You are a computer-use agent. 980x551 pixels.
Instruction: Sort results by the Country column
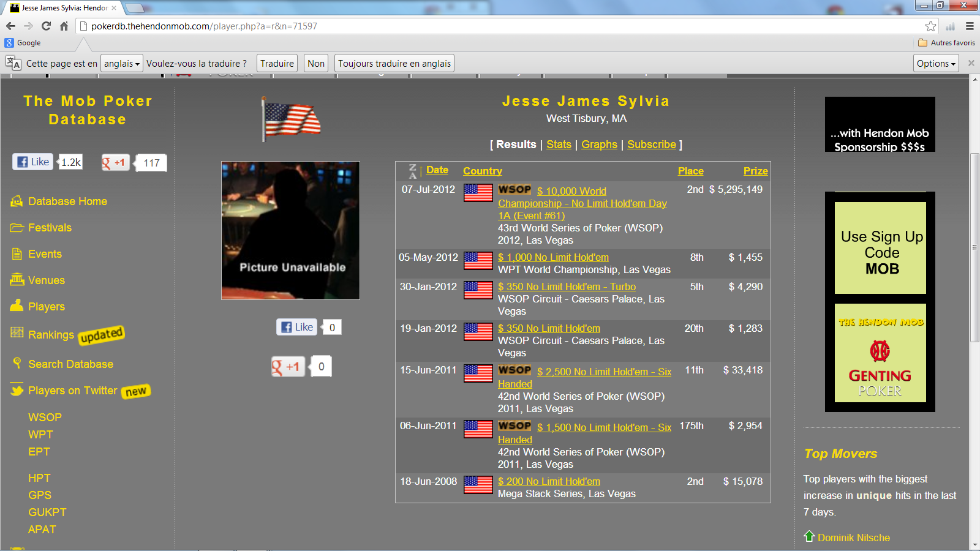[x=483, y=171]
